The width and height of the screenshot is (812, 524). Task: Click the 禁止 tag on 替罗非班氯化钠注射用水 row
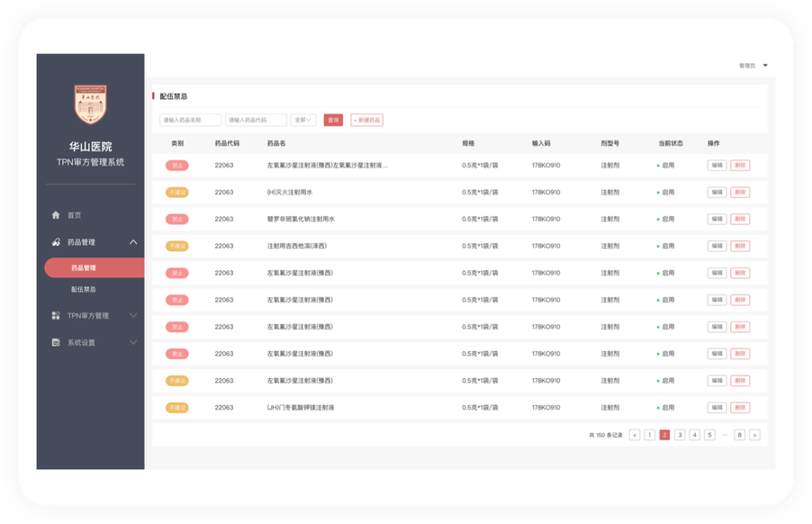(x=177, y=219)
